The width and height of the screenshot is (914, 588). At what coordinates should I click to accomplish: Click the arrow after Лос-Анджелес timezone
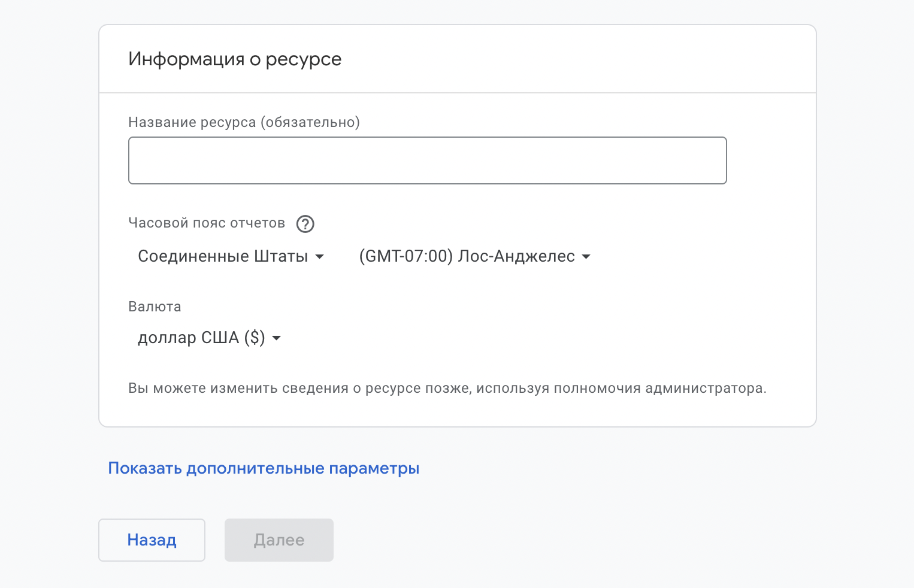click(x=586, y=257)
